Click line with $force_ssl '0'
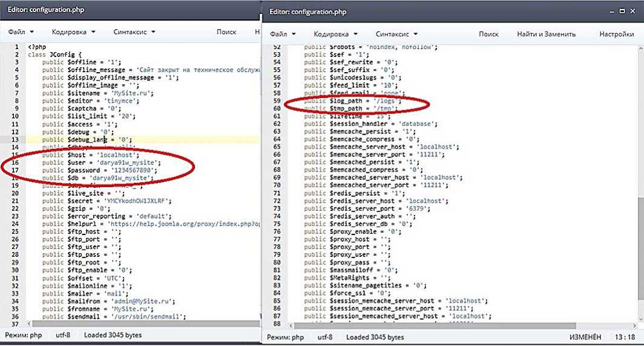 [347, 293]
